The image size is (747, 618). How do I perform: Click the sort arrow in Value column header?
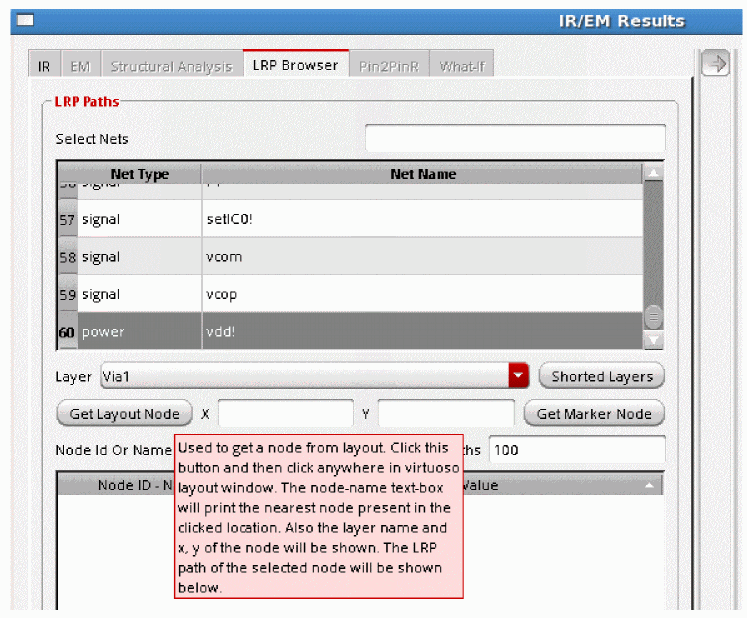(x=649, y=486)
